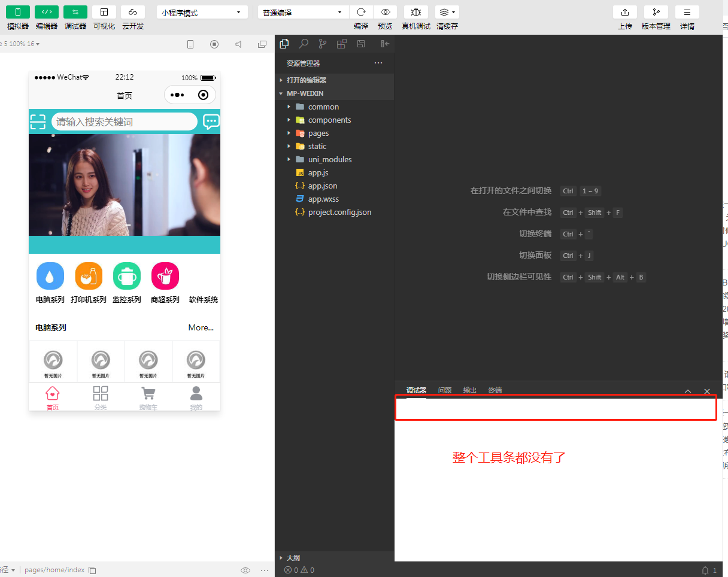Click the More... link
Image resolution: width=728 pixels, height=577 pixels.
coord(201,327)
